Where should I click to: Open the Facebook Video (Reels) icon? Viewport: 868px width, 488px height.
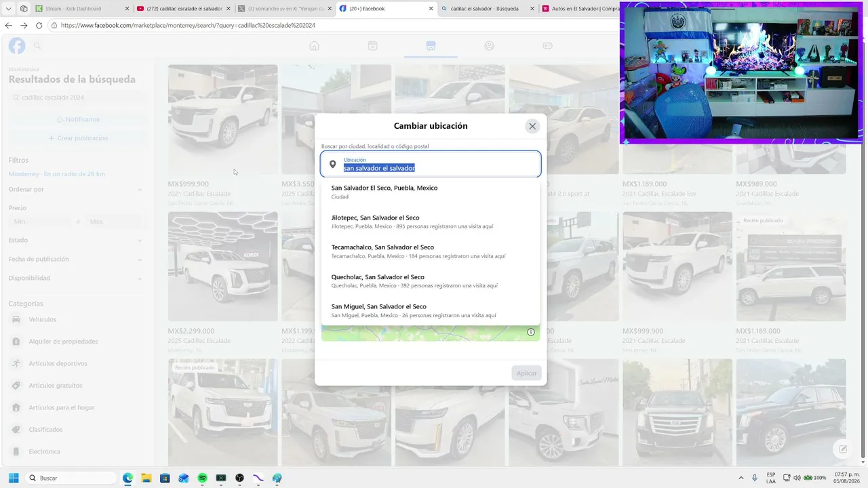point(372,46)
